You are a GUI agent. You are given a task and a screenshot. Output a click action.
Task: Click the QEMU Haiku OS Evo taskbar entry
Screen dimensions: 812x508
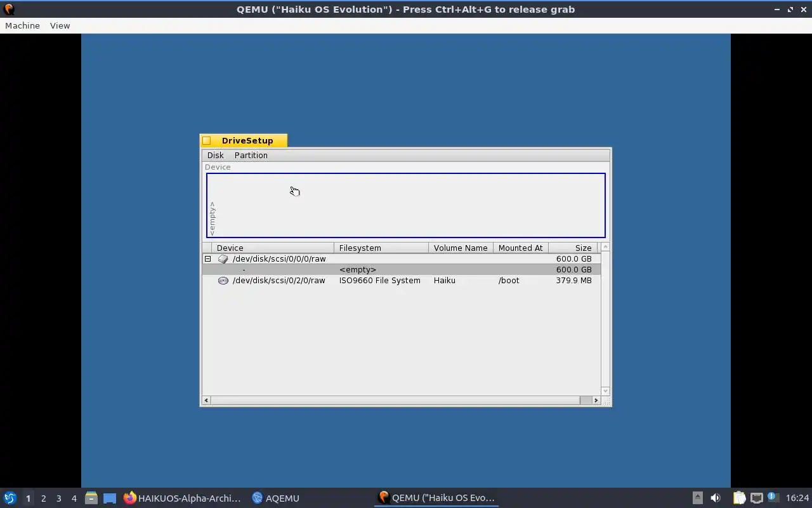click(436, 498)
